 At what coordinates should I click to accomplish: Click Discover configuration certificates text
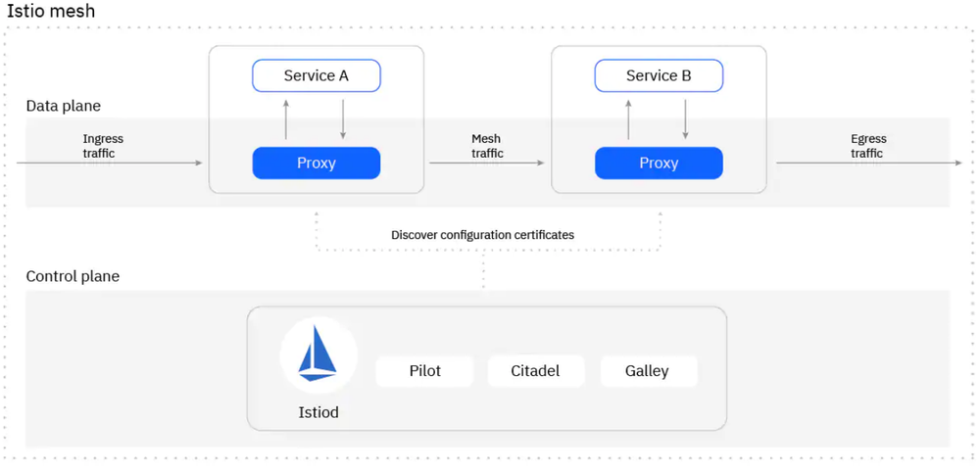482,235
